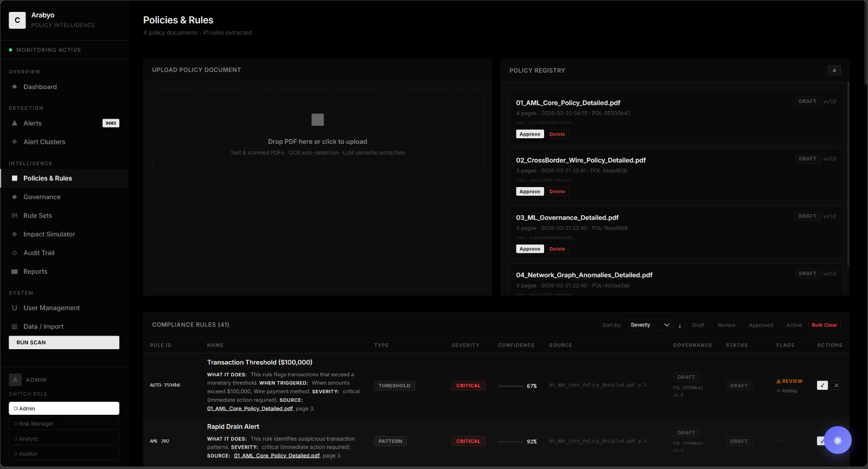Click the Audit Trail diamond icon
Image resolution: width=868 pixels, height=469 pixels.
point(15,253)
